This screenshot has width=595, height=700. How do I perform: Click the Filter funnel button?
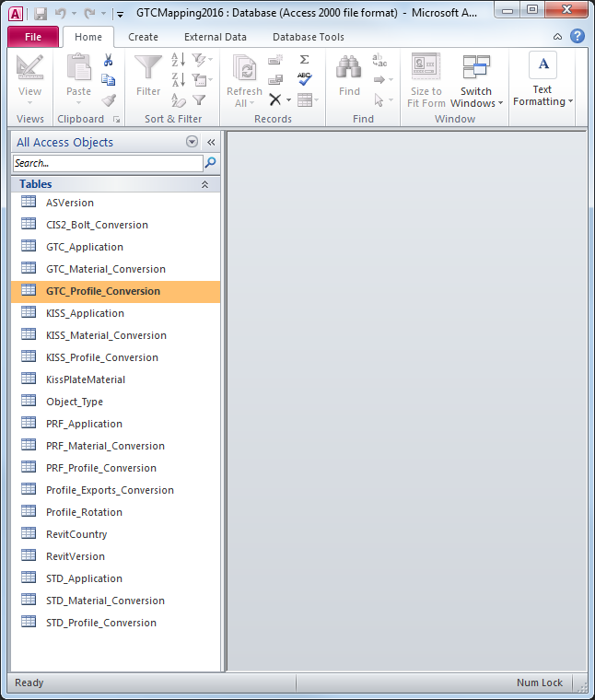point(148,76)
